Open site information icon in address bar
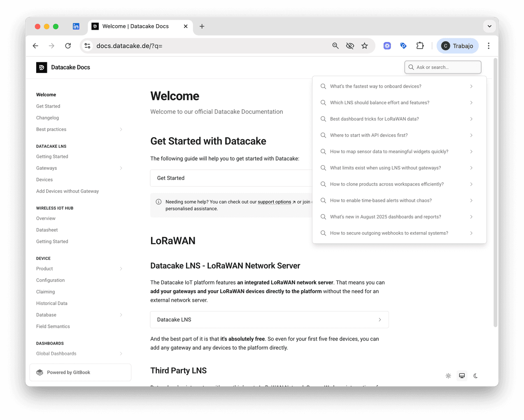The height and width of the screenshot is (420, 524). pyautogui.click(x=88, y=46)
